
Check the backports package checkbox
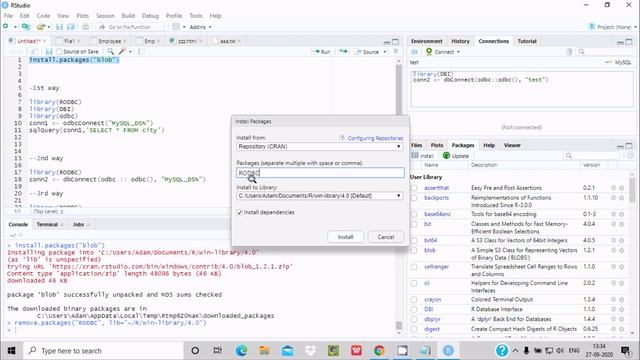pyautogui.click(x=414, y=198)
